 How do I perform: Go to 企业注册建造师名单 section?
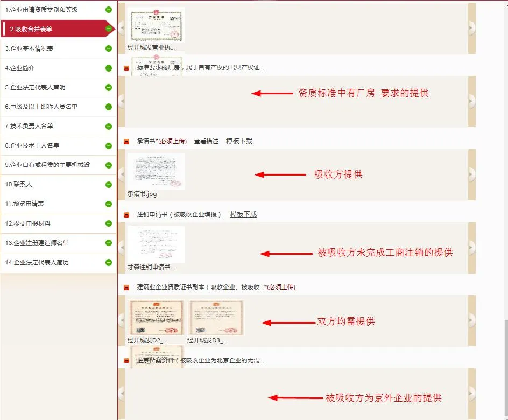click(x=37, y=243)
